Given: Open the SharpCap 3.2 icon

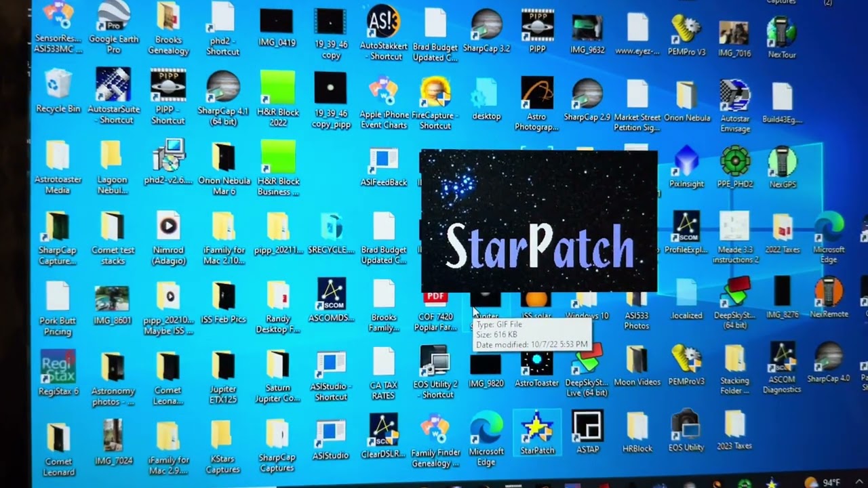Looking at the screenshot, I should click(486, 30).
